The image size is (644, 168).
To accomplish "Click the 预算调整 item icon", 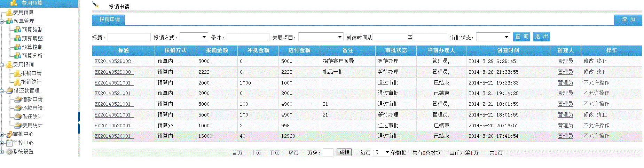I will pos(18,38).
